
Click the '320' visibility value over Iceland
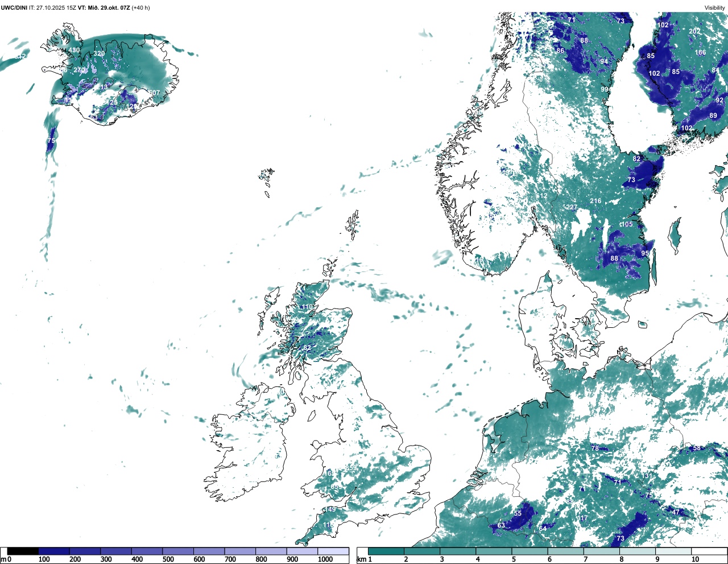[x=99, y=53]
